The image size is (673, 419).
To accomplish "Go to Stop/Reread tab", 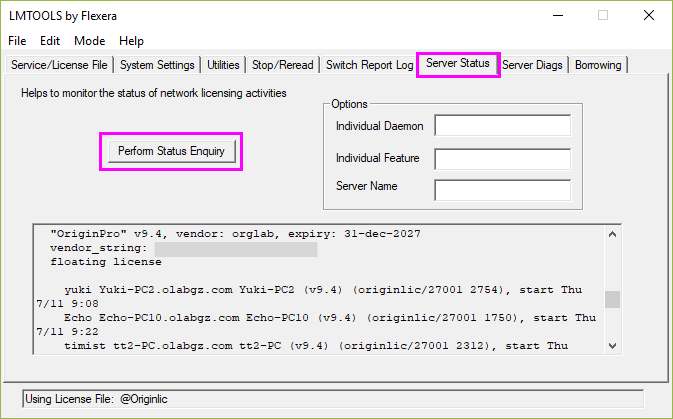I will click(282, 65).
